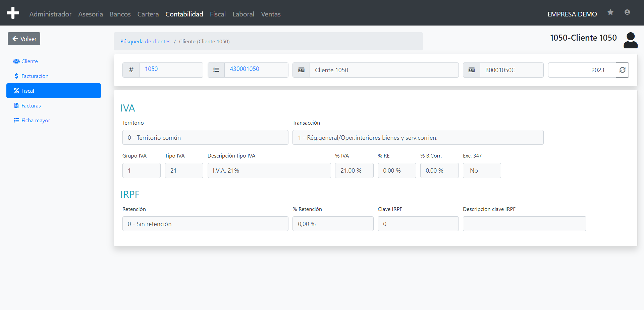This screenshot has width=644, height=310.
Task: Click the large client avatar icon
Action: pyautogui.click(x=631, y=40)
